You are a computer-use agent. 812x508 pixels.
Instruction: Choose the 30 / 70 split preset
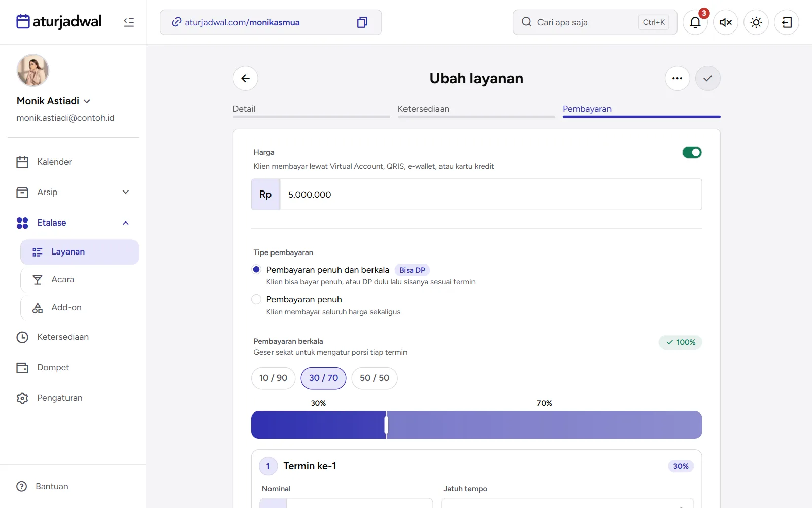(x=323, y=378)
